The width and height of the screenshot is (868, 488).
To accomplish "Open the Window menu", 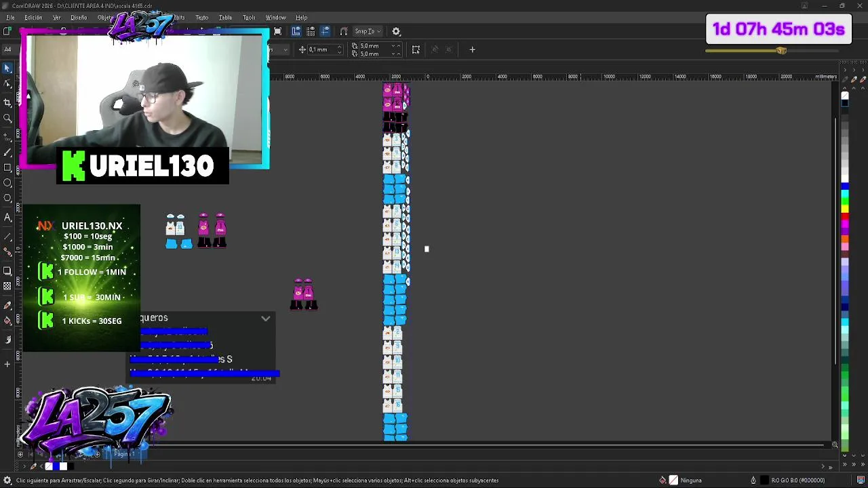I will 275,18.
